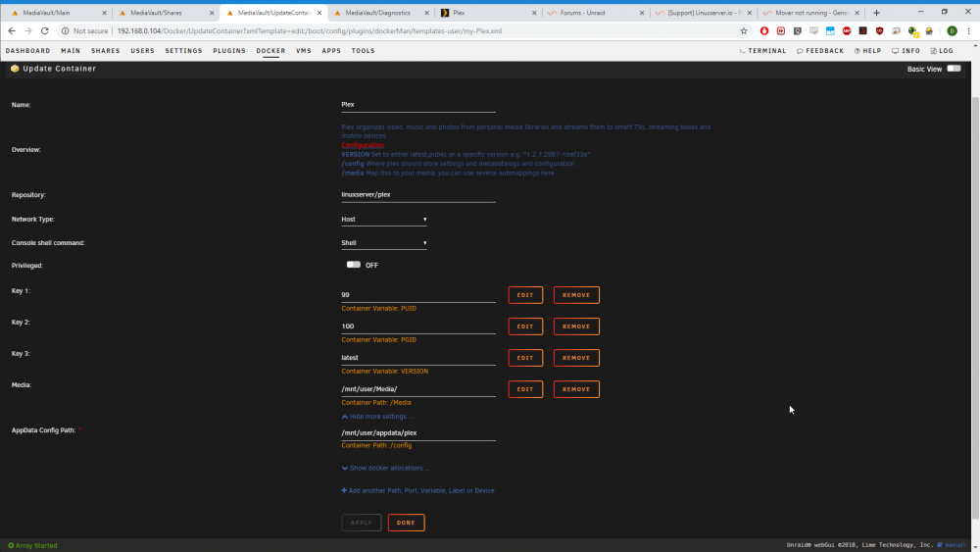Click the container Name field
Image resolution: width=980 pixels, height=552 pixels.
(418, 105)
